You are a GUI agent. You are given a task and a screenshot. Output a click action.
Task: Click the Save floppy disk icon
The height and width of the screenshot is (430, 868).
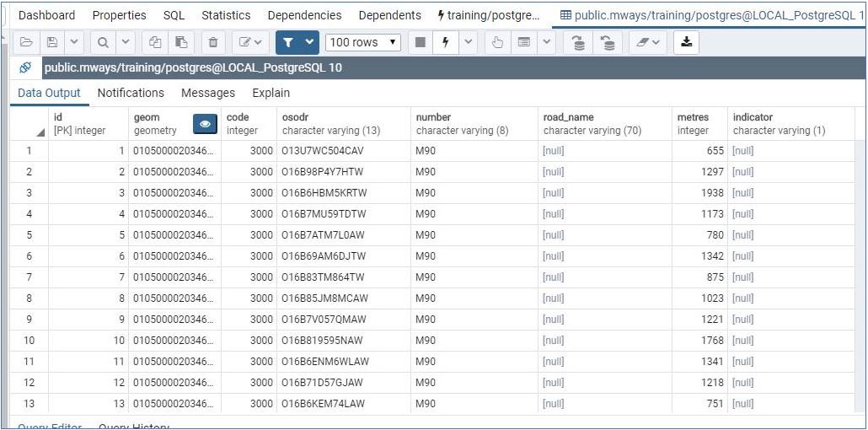pos(52,42)
